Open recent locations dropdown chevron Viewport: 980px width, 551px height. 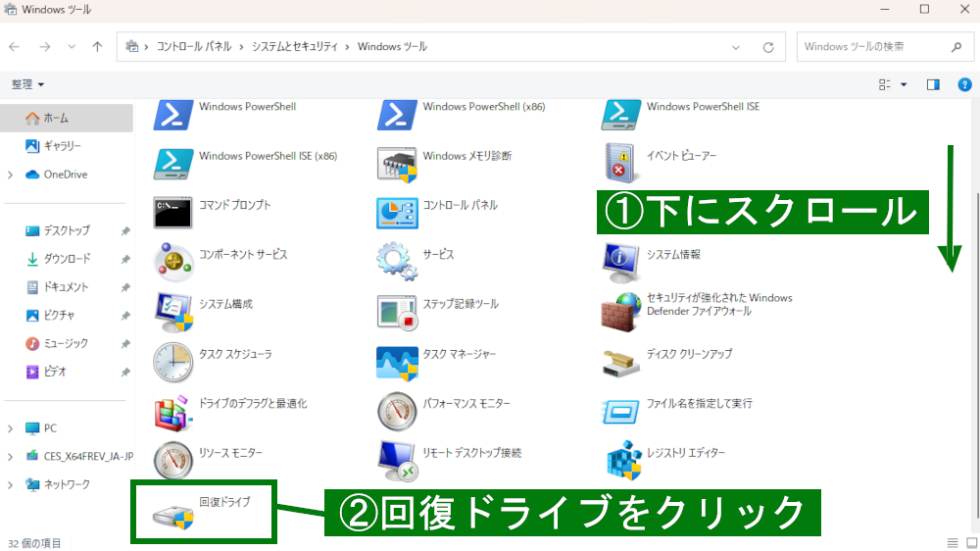pos(72,47)
